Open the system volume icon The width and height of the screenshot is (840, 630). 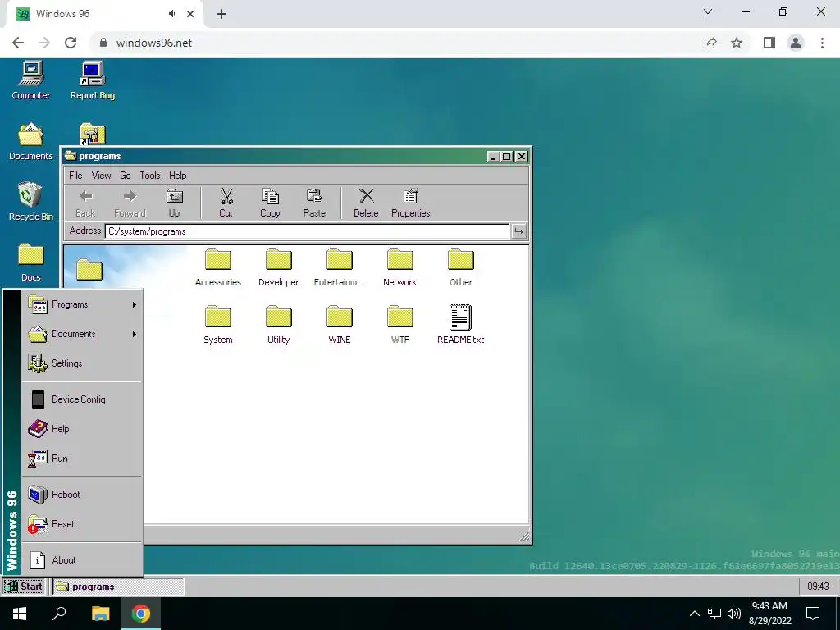point(734,614)
